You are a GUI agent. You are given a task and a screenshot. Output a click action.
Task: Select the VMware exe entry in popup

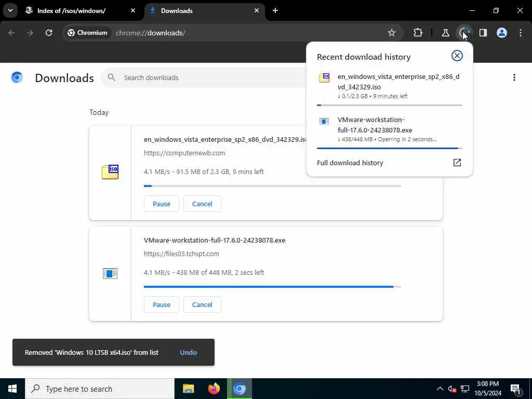[390, 129]
